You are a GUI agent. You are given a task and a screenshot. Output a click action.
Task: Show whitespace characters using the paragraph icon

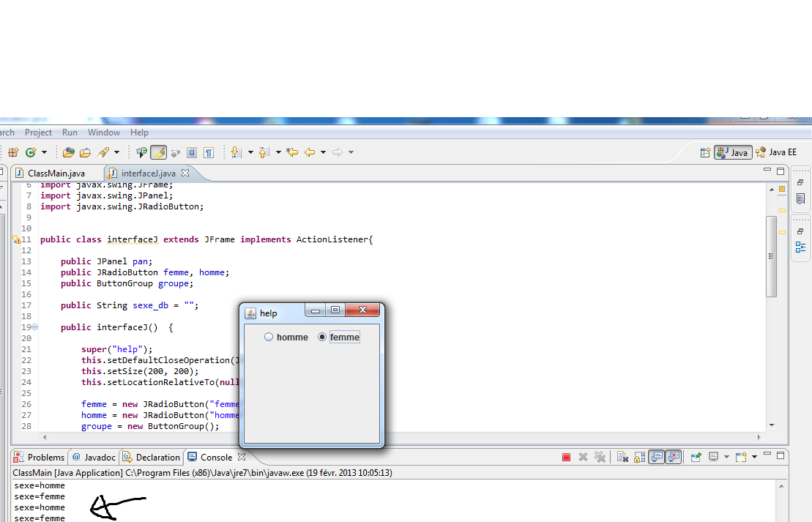[207, 152]
